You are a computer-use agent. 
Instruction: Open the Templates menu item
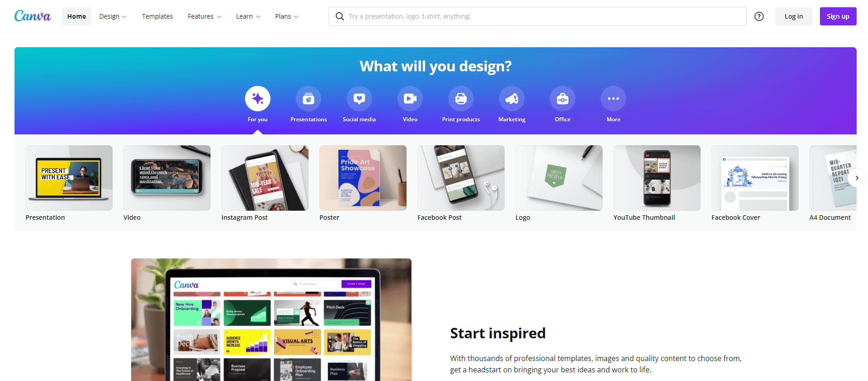(x=157, y=16)
